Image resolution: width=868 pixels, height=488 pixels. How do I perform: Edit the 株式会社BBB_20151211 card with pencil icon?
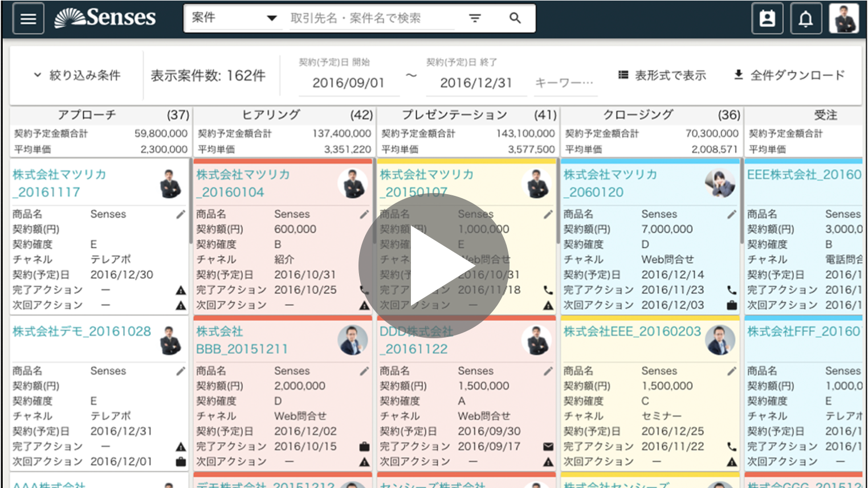click(364, 371)
